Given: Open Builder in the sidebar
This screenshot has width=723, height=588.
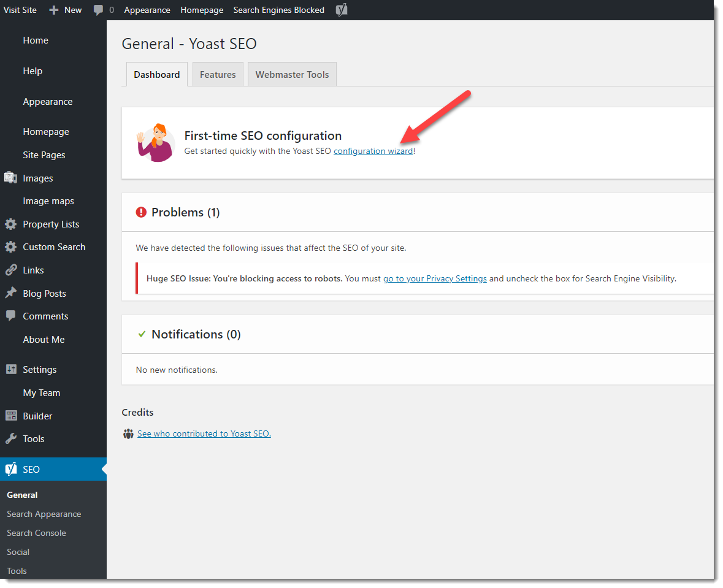Looking at the screenshot, I should point(37,416).
